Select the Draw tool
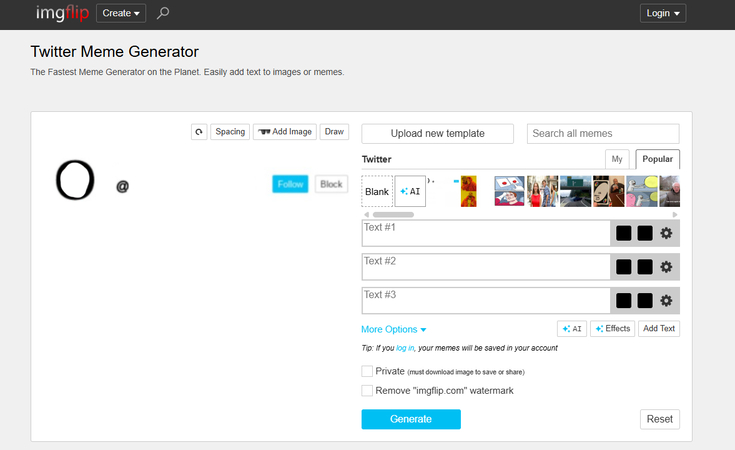 (334, 132)
